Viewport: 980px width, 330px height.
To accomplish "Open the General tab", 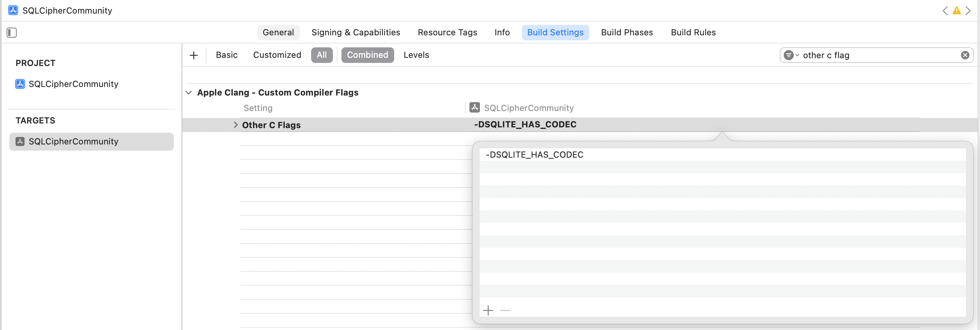I will 278,33.
